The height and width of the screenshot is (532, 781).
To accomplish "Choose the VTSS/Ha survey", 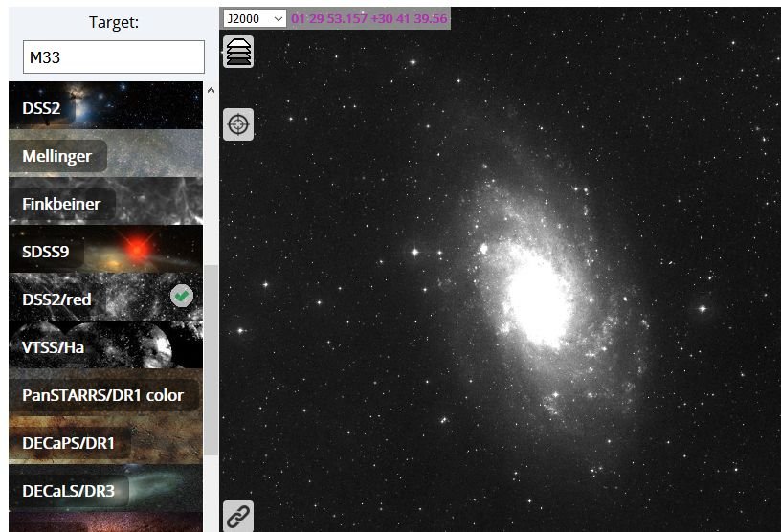I will (x=105, y=344).
